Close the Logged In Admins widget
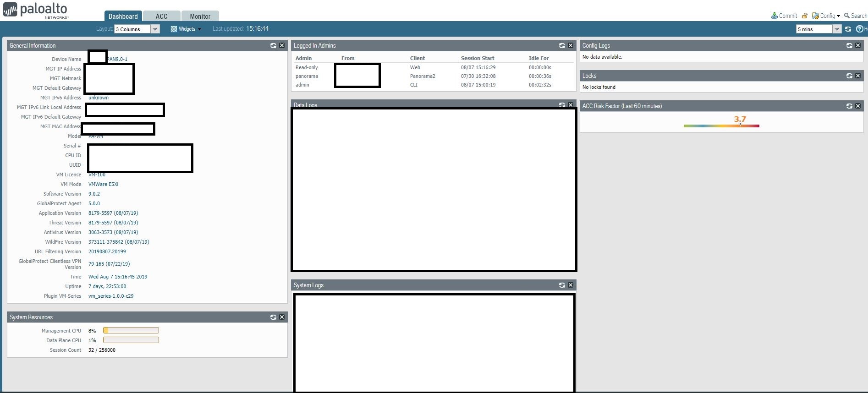Viewport: 868px width, 393px height. pyautogui.click(x=571, y=46)
